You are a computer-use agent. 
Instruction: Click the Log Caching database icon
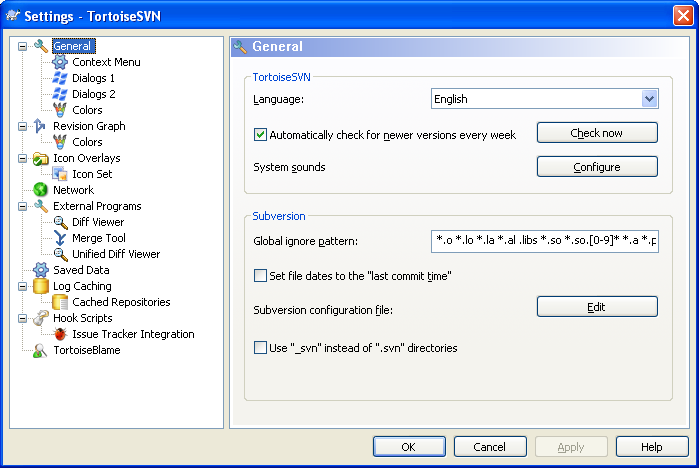point(41,286)
